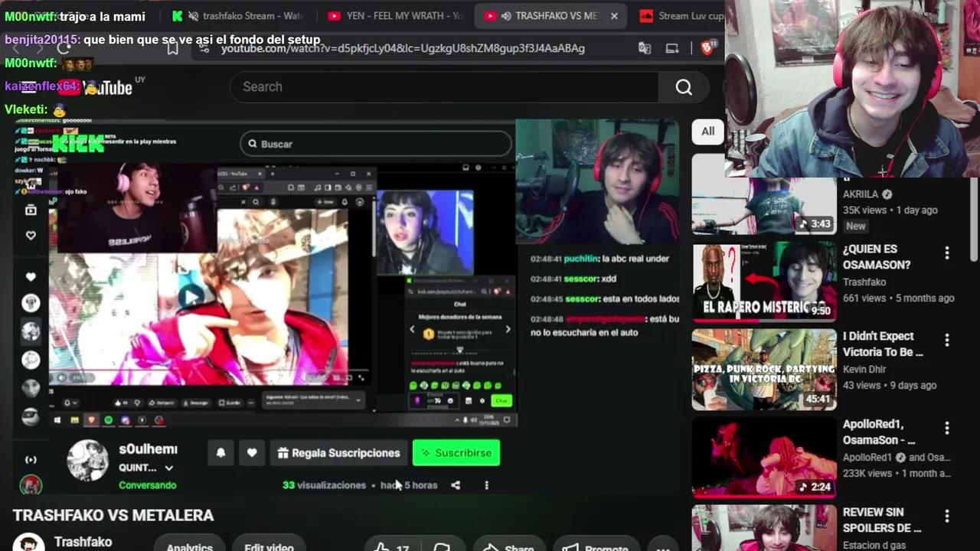
Task: Toggle the heart follow button for s0ulhemi
Action: click(x=252, y=453)
